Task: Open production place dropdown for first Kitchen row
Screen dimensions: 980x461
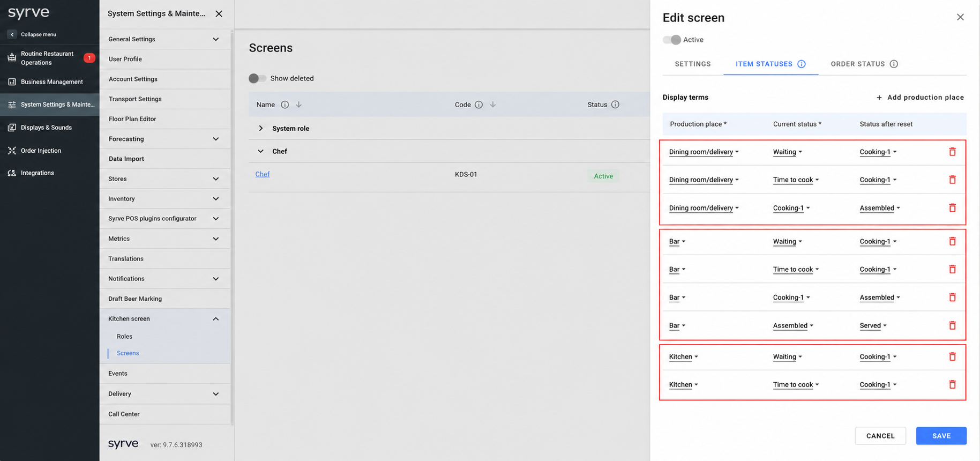Action: pos(684,356)
